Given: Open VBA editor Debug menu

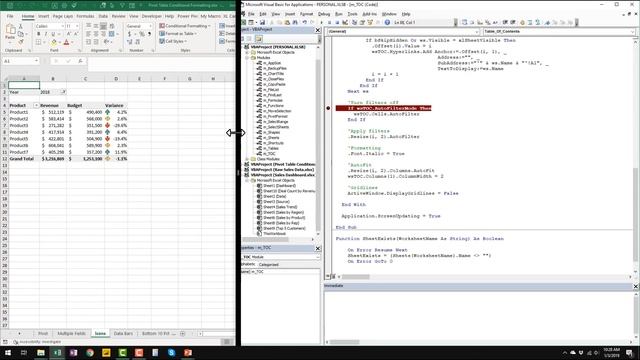Looking at the screenshot, I should [x=324, y=14].
